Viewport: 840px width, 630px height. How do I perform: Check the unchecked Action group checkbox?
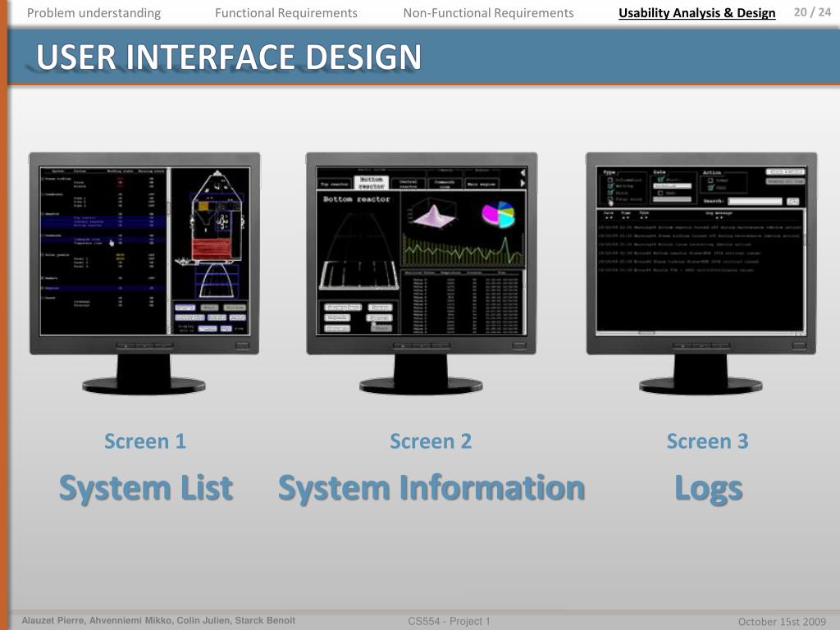[711, 180]
